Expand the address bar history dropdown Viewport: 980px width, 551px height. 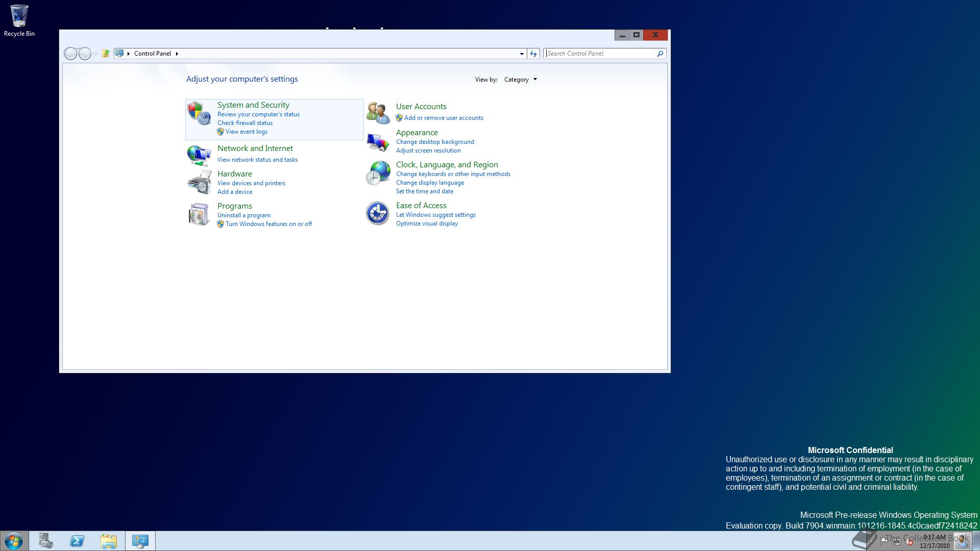pos(522,54)
